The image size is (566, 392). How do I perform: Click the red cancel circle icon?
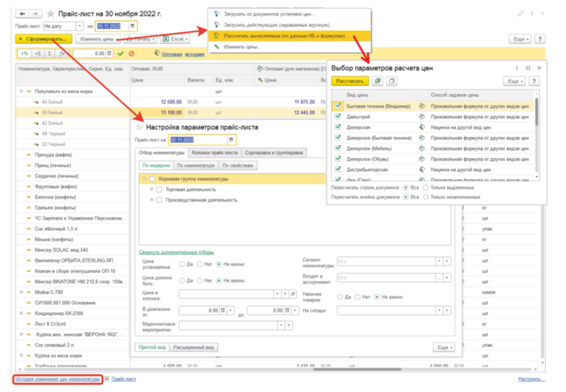coord(132,54)
